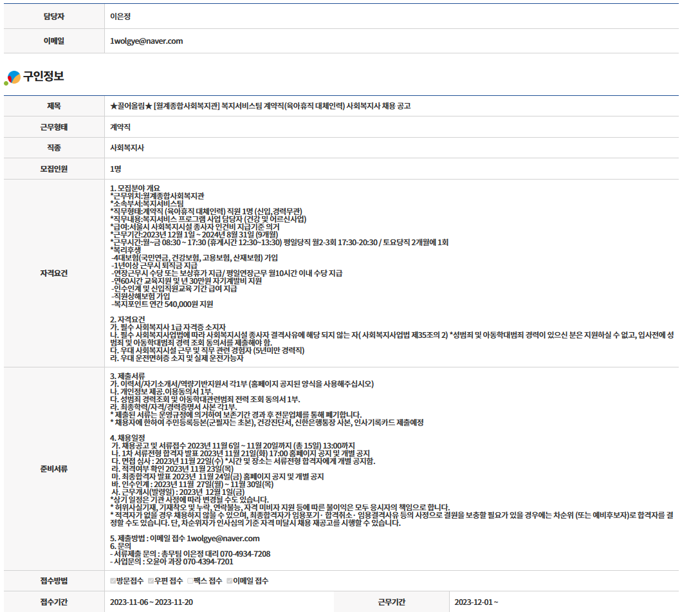Enable the 팩스 접수 checkbox
This screenshot has width=700, height=612.
[x=190, y=581]
